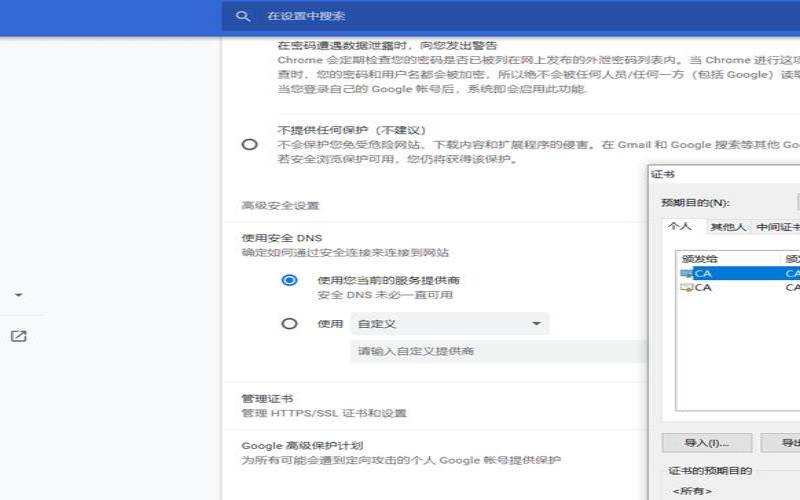Click the 请输入自定义提供商 input field
Viewport: 800px width, 500px height.
[x=498, y=351]
